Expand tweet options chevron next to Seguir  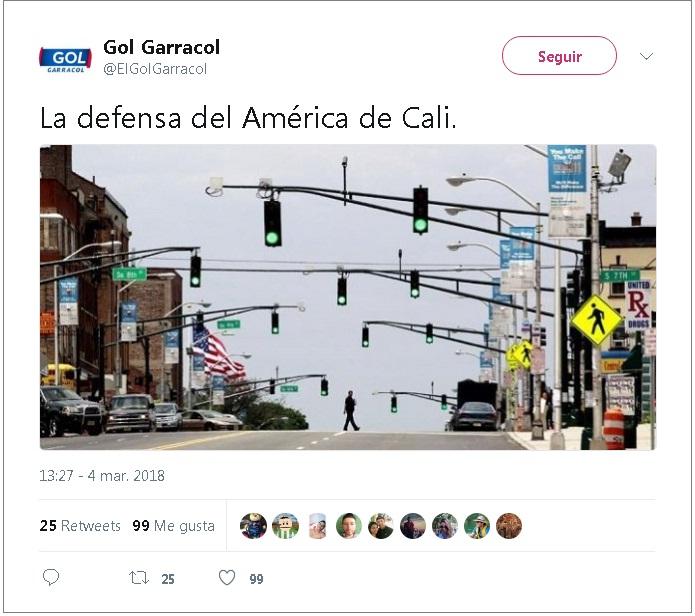646,56
